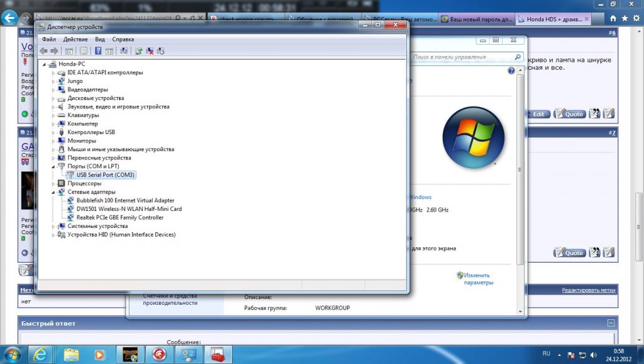Open browser settings gear icon
Viewport: 644px width, 364px height.
[636, 19]
